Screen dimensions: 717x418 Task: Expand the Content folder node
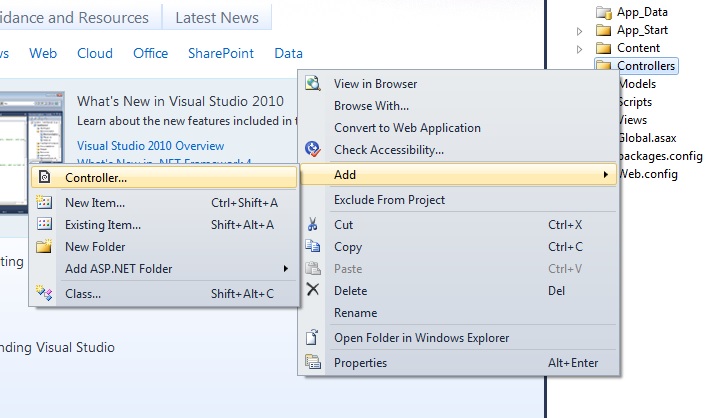point(580,48)
